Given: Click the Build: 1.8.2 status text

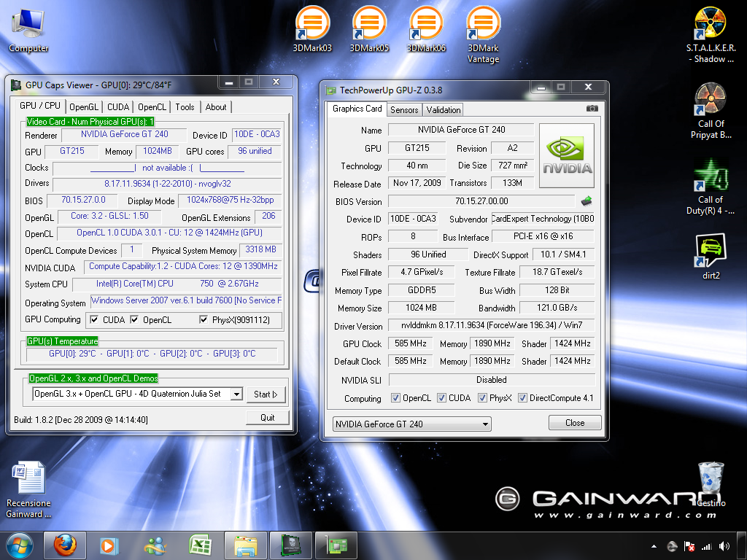Looking at the screenshot, I should click(x=81, y=419).
